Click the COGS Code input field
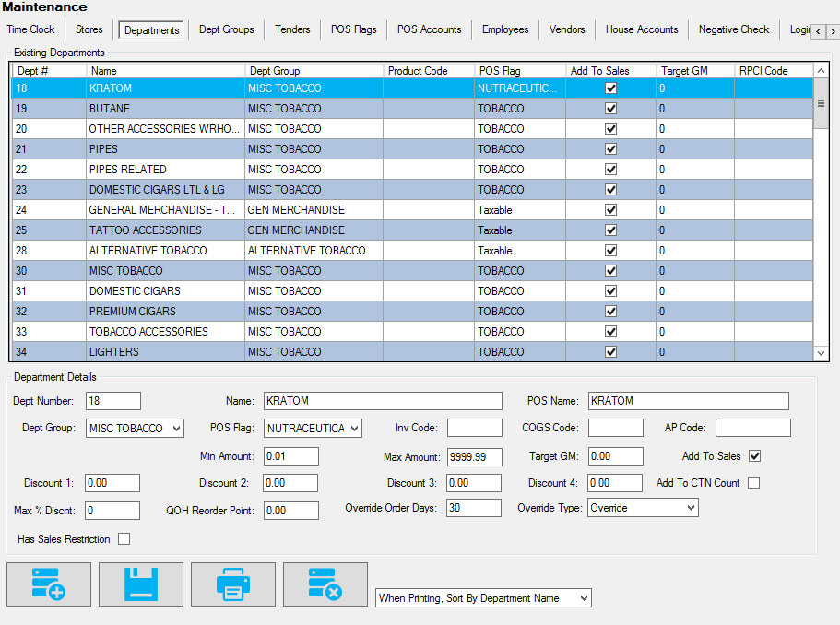Screen dimensions: 840x625 pos(616,428)
